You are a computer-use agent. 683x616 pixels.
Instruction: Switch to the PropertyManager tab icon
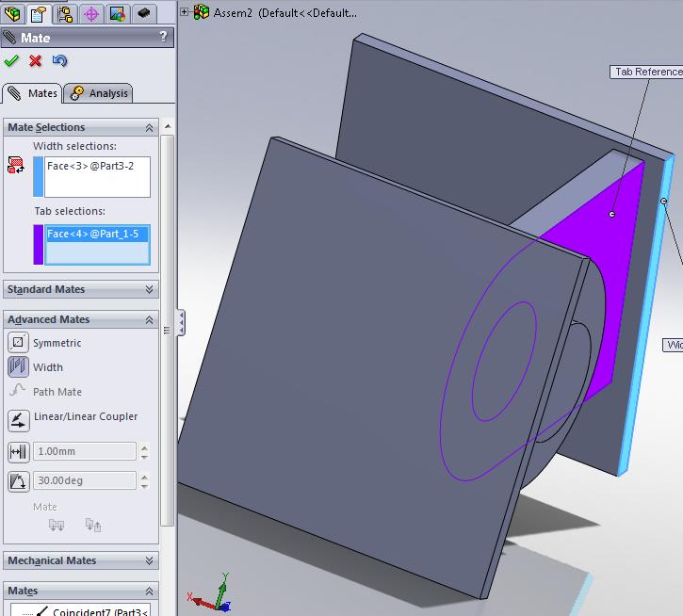[39, 14]
